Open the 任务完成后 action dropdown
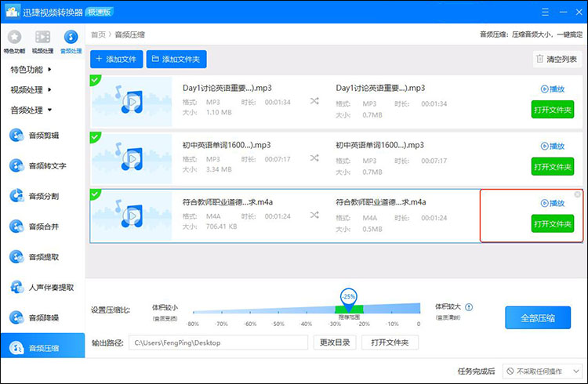Screen dimensions: 588x384 point(542,371)
